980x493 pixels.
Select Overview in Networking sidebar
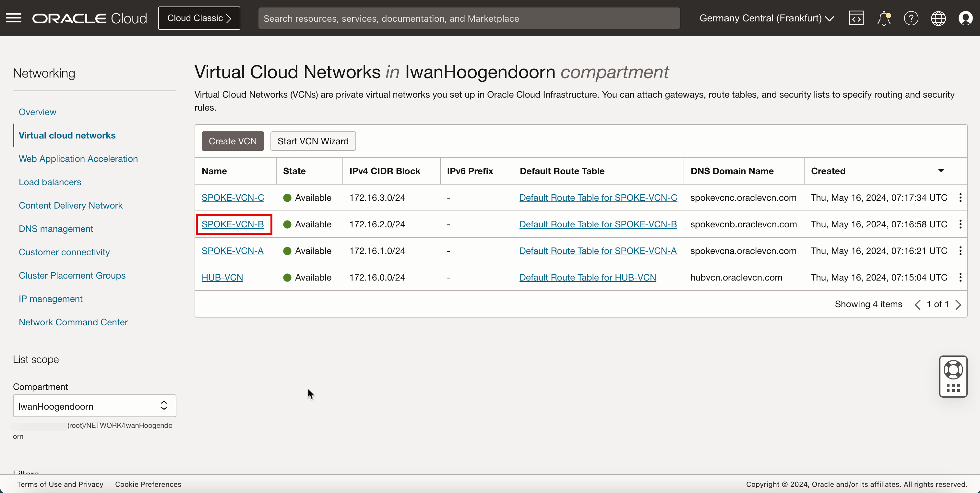point(38,112)
